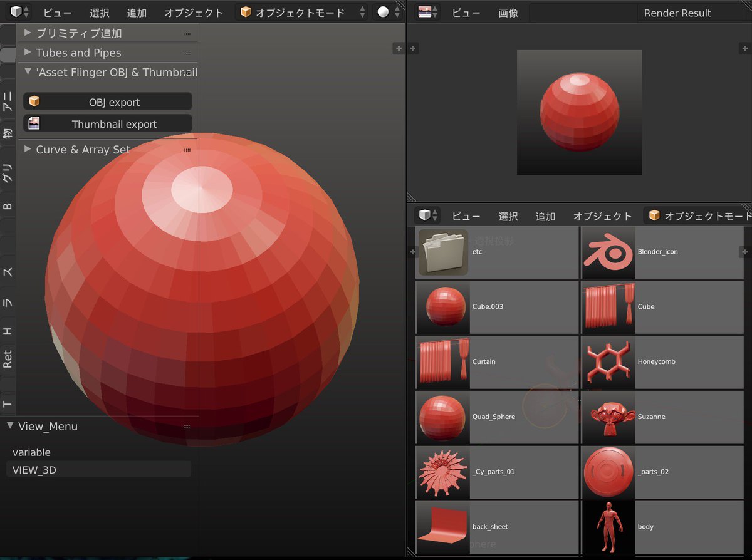The width and height of the screenshot is (752, 560).
Task: Open the 追加 menu in main 3D view
Action: 137,13
